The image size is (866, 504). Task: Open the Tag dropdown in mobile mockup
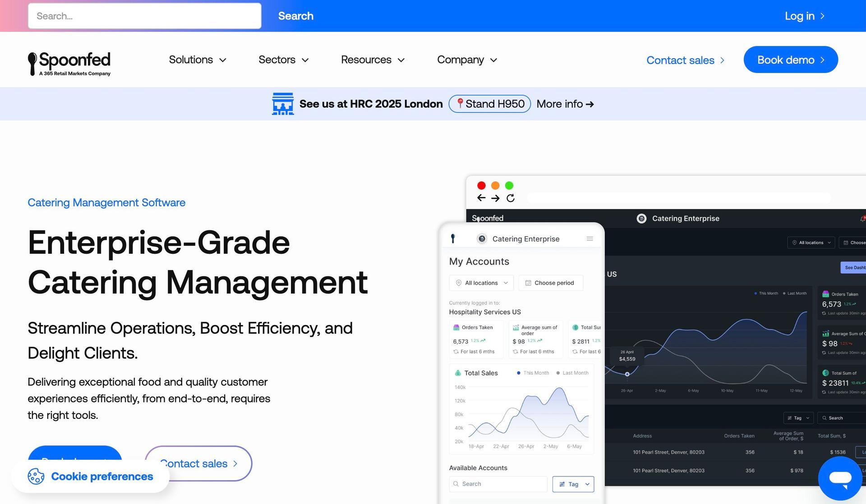tap(573, 484)
